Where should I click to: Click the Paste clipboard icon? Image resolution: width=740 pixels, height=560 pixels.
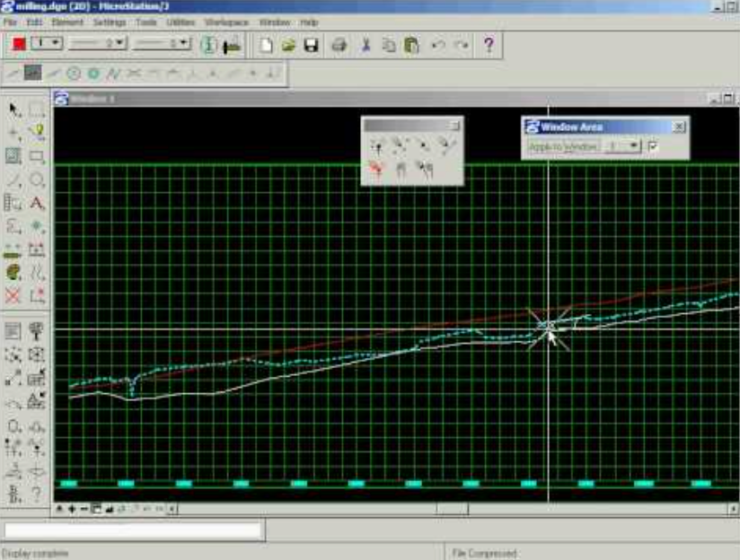[411, 45]
